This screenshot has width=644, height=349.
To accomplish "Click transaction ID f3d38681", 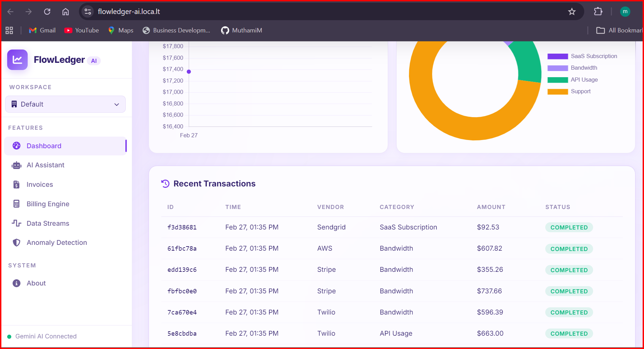I will pos(182,227).
